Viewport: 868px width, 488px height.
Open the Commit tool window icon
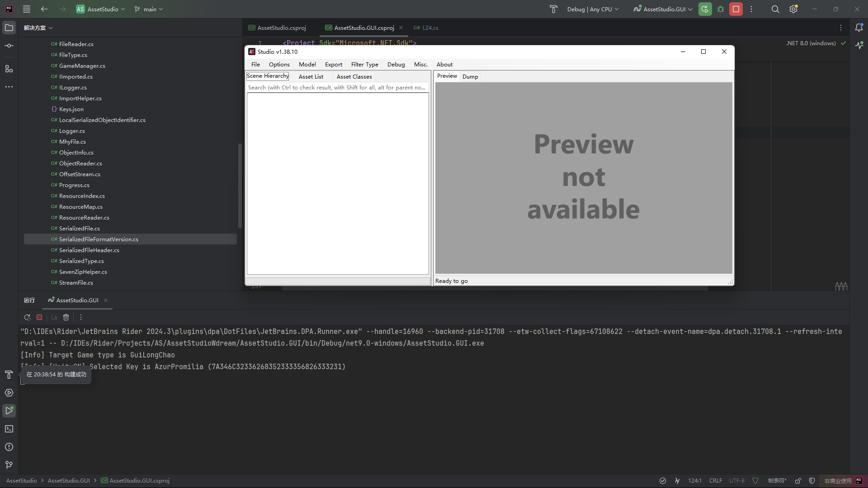coord(9,46)
